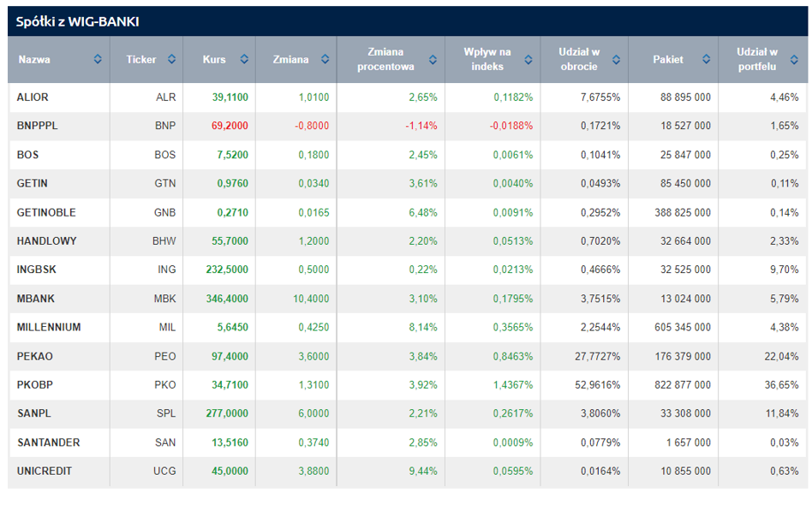Click ticker BHW cell

click(x=164, y=241)
